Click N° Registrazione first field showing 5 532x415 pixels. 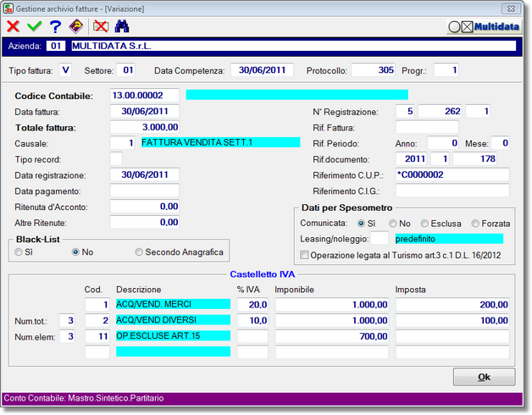(405, 111)
